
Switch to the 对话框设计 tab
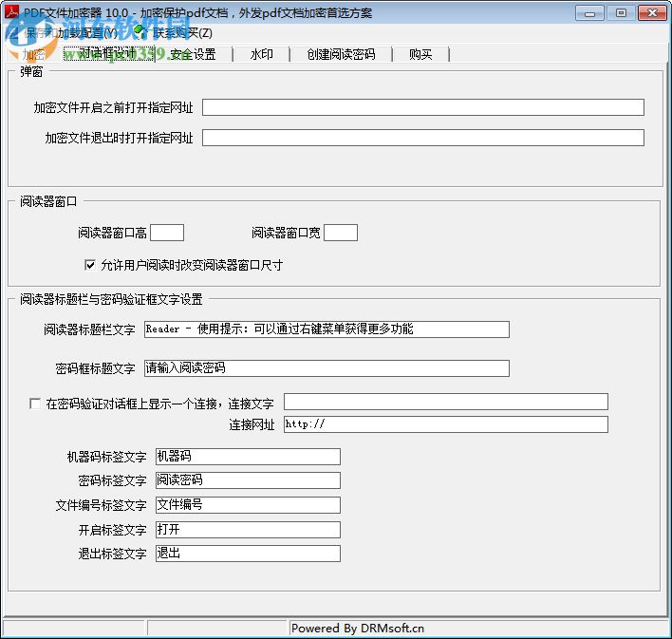(108, 53)
